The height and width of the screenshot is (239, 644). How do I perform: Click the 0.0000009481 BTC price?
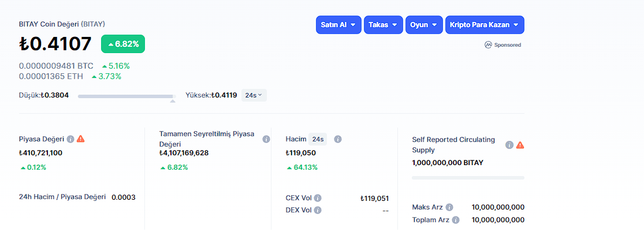(x=56, y=66)
